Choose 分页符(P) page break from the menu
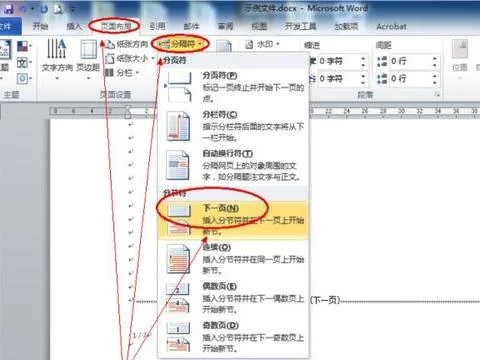This screenshot has width=480, height=360. pos(233,87)
